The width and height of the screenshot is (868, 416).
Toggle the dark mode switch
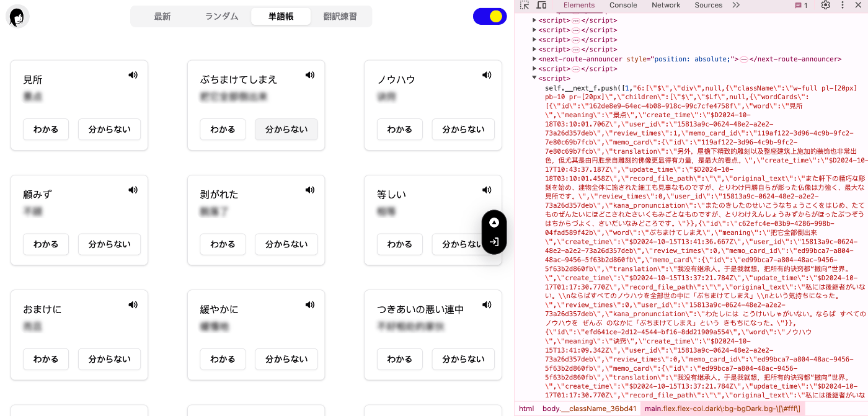[x=490, y=17]
